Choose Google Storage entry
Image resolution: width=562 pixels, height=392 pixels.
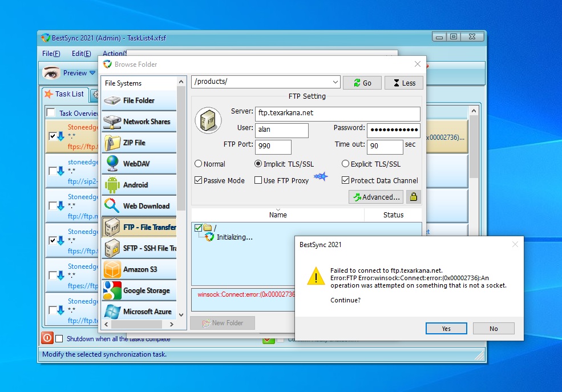point(139,290)
